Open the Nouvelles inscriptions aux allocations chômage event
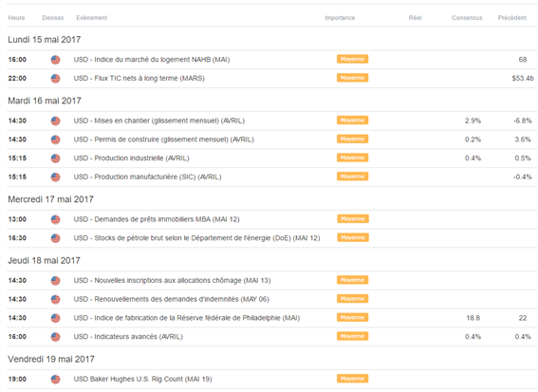Screen dimensions: 538x392 172,280
